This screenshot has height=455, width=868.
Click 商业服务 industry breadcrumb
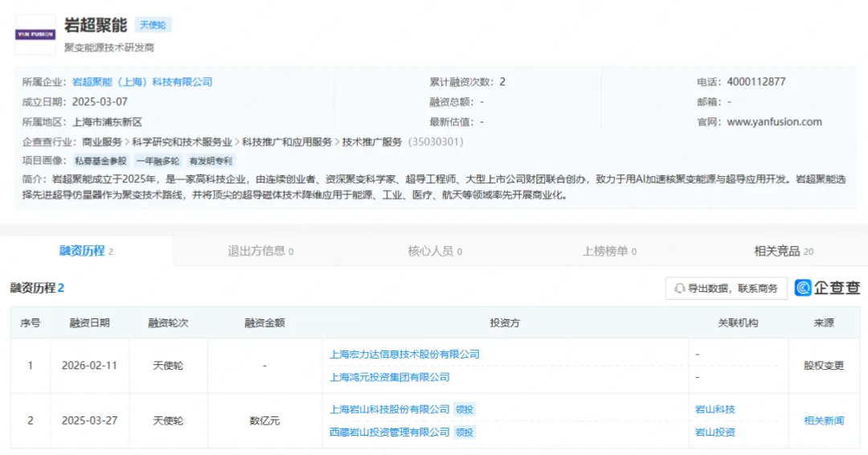click(102, 141)
